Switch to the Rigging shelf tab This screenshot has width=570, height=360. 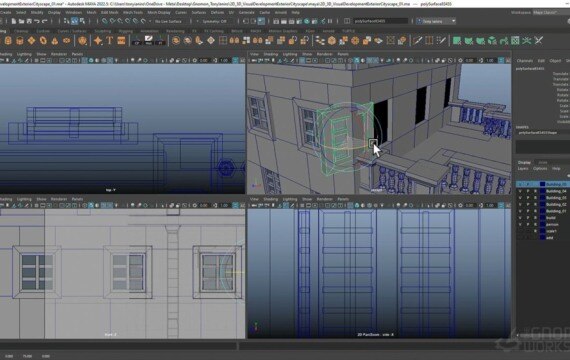click(126, 31)
